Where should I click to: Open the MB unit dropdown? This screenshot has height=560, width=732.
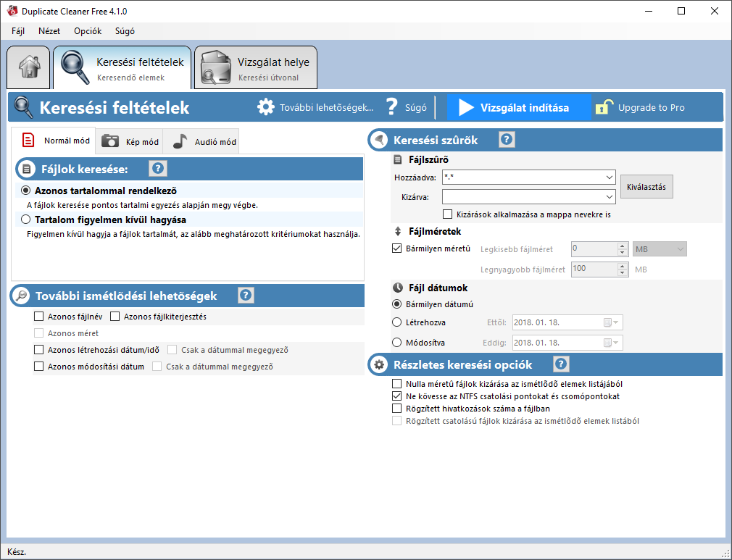click(680, 248)
